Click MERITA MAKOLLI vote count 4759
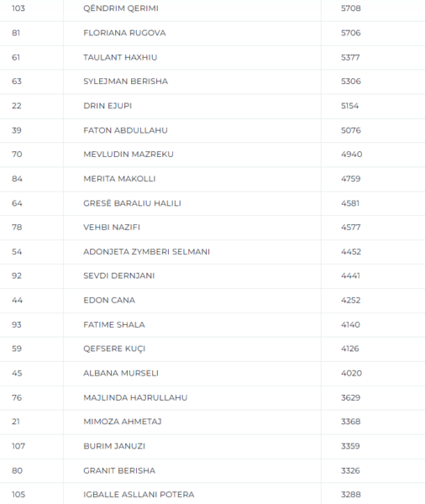425x504 pixels. click(x=351, y=179)
